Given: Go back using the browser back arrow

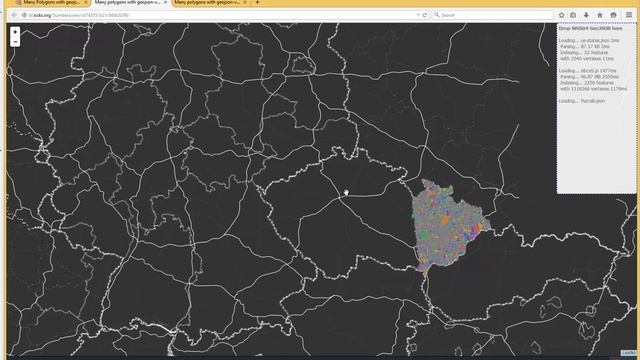Looking at the screenshot, I should [x=14, y=15].
